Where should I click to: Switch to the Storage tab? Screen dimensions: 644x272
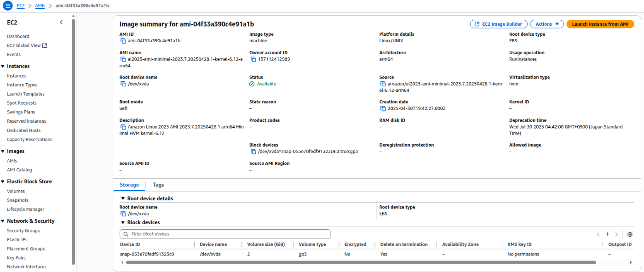coord(129,185)
